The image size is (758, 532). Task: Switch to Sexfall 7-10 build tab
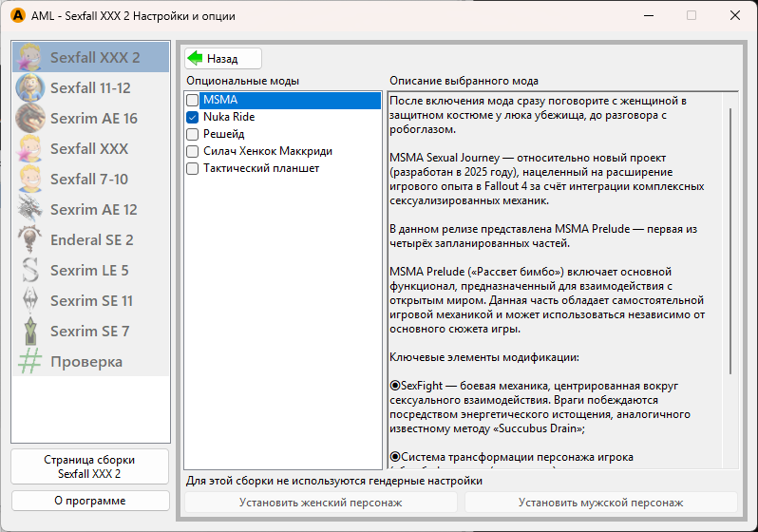tap(89, 179)
